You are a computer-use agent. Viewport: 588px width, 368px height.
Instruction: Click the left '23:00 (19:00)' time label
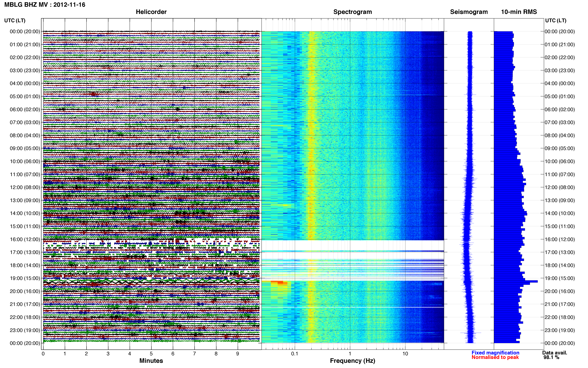click(25, 330)
